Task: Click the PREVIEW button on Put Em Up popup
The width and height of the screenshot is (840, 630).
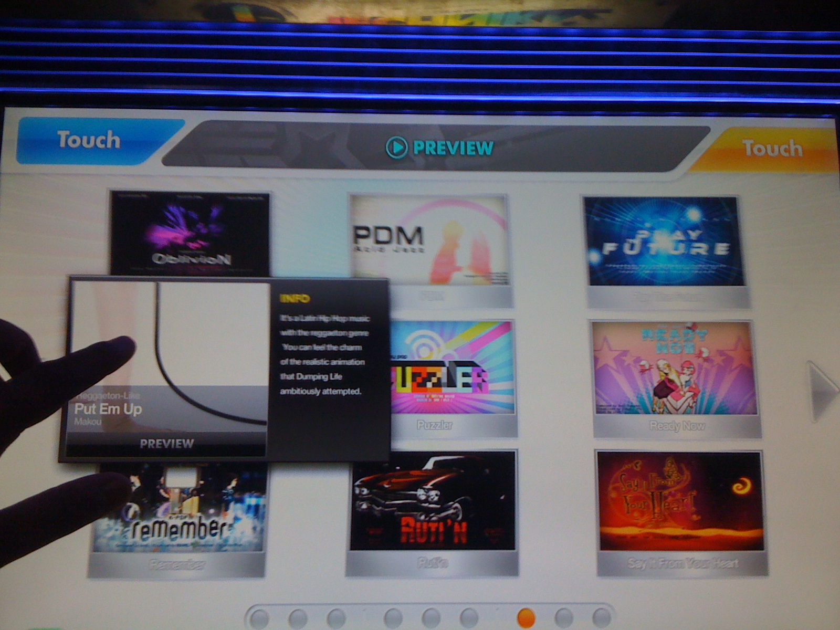Action: pyautogui.click(x=166, y=444)
